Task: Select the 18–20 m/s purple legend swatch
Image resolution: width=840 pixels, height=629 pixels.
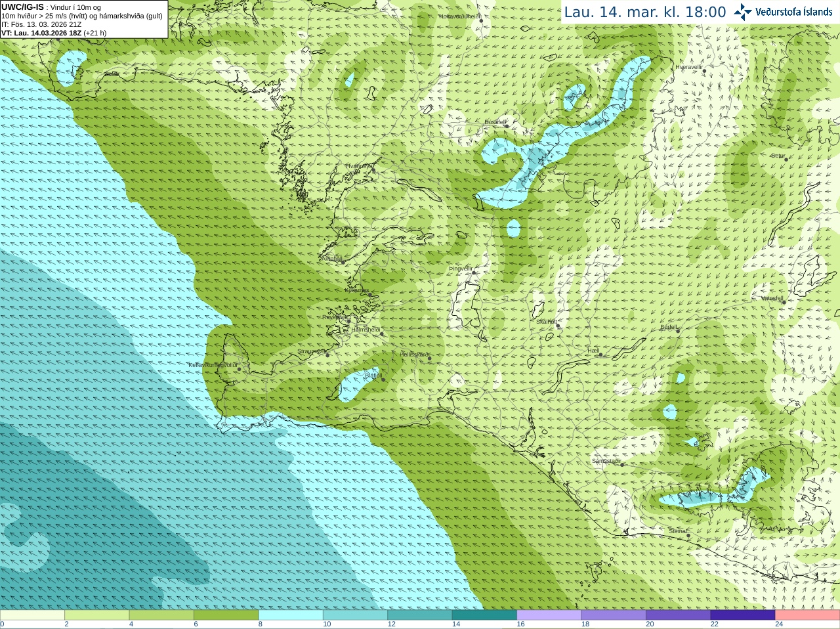Action: pyautogui.click(x=614, y=615)
